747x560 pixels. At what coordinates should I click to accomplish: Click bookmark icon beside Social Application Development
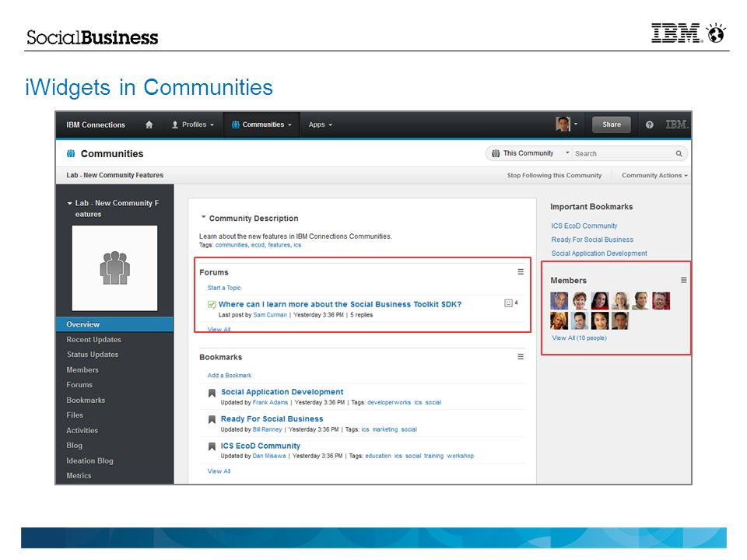coord(212,393)
